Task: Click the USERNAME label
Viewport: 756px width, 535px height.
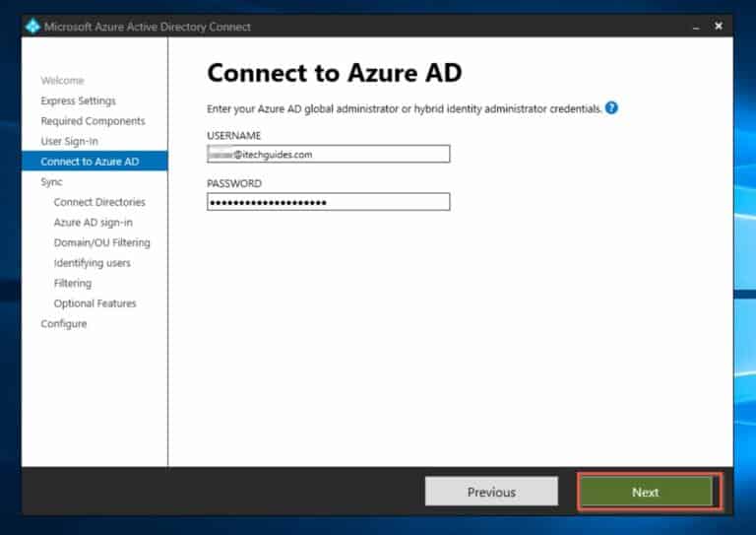Action: [234, 136]
